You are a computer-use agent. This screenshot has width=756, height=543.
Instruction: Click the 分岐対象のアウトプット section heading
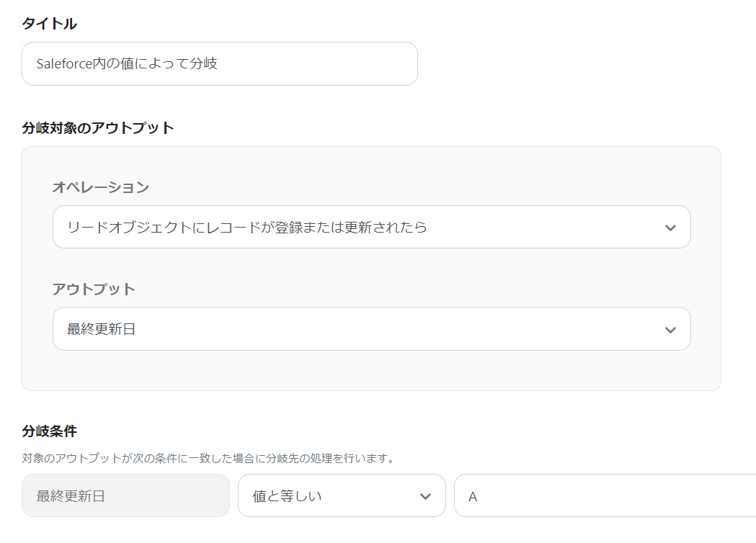(98, 128)
